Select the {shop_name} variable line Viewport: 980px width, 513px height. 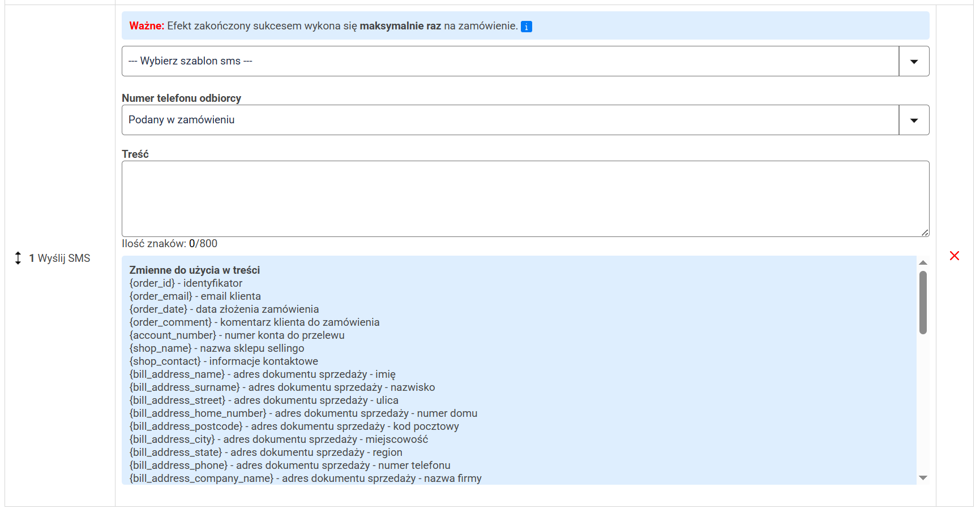click(216, 348)
